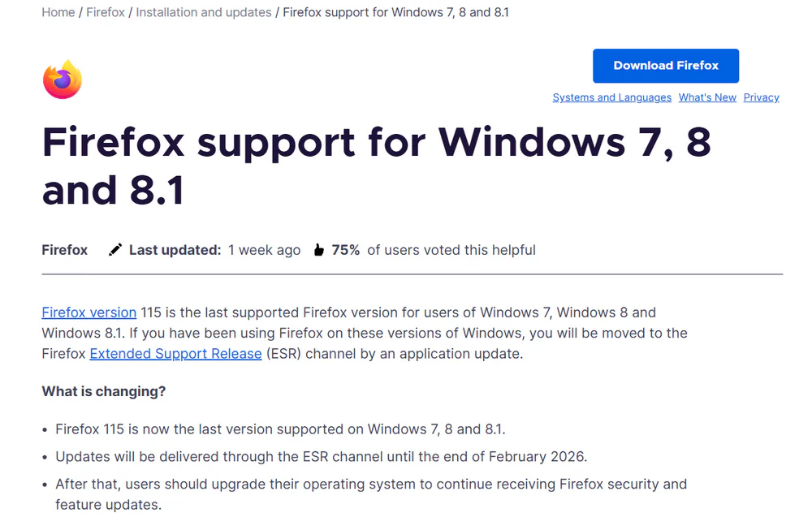This screenshot has width=812, height=517.
Task: Open the Extended Support Release link
Action: pos(175,353)
